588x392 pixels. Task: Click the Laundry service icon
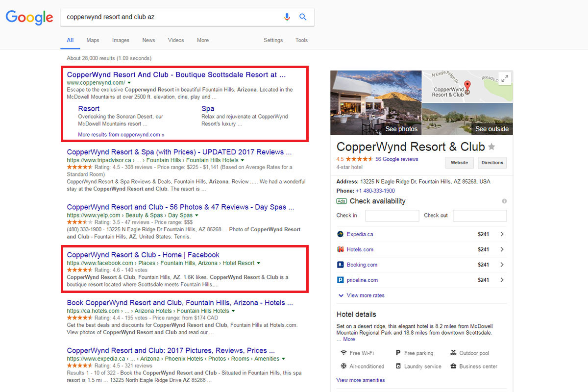coord(398,366)
